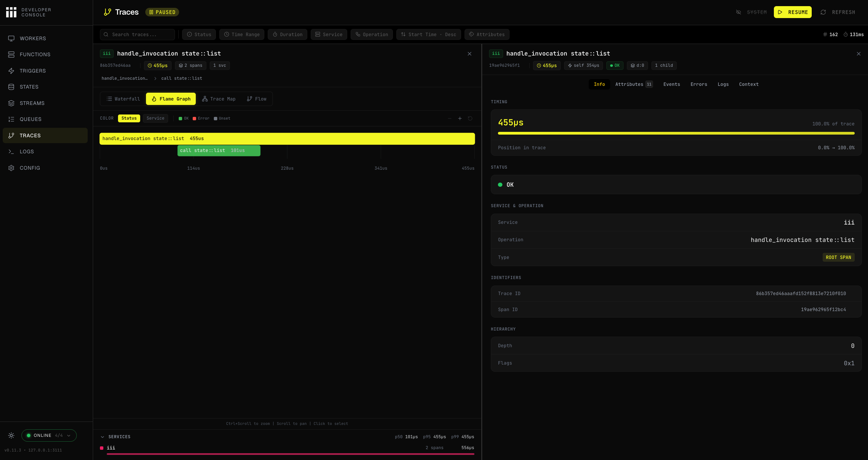The width and height of the screenshot is (868, 460).
Task: Color spans by Service
Action: click(x=156, y=118)
